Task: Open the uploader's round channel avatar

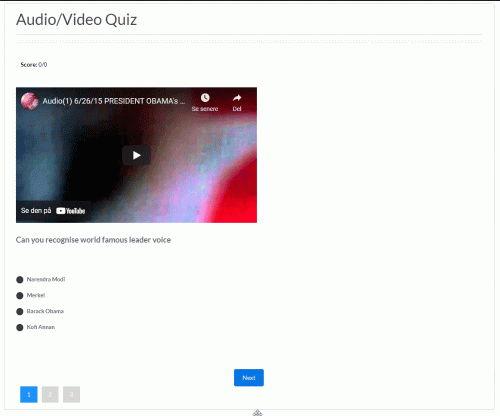Action: click(29, 101)
